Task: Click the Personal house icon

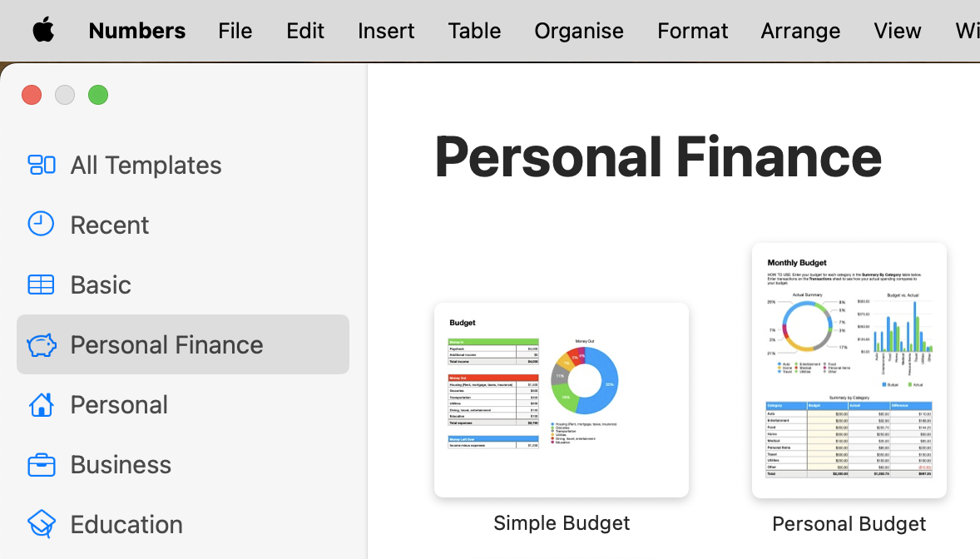Action: tap(41, 404)
